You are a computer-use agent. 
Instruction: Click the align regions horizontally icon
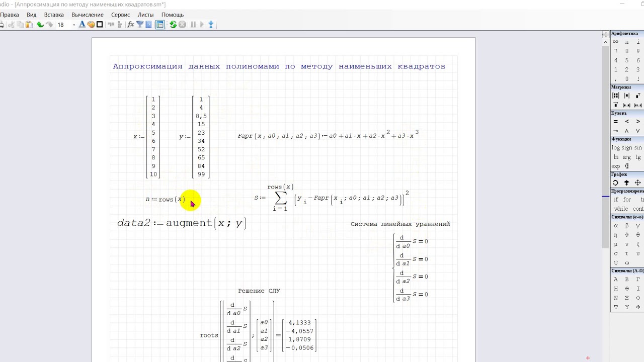click(x=110, y=25)
